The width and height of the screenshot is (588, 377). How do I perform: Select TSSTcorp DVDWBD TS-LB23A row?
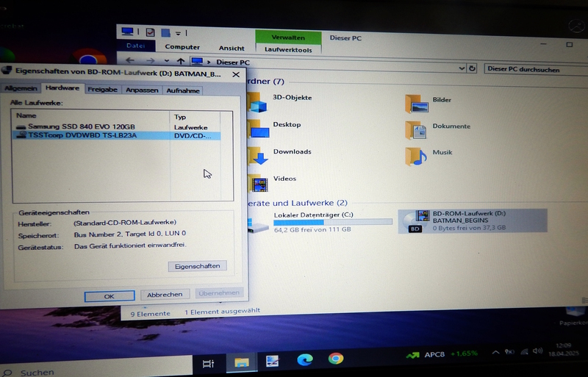click(116, 135)
